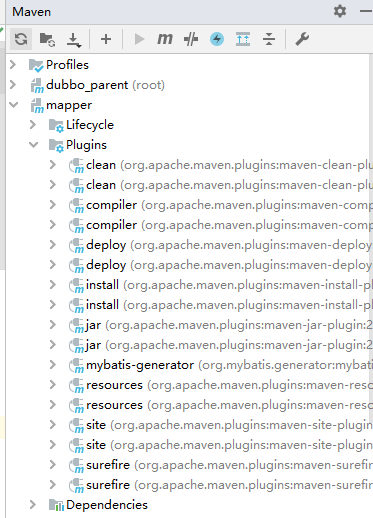The image size is (373, 518).
Task: Click the Lifecycle folder gear icon
Action: click(56, 126)
